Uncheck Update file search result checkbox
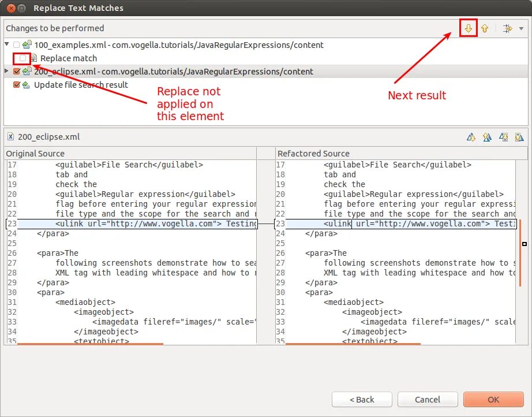The width and height of the screenshot is (532, 417). pos(16,84)
